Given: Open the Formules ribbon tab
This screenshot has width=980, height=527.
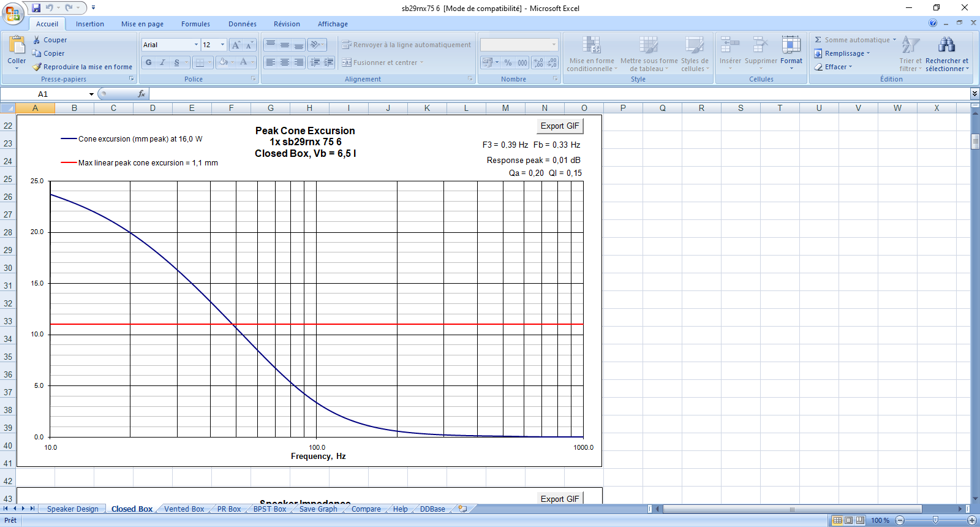Looking at the screenshot, I should (x=195, y=24).
